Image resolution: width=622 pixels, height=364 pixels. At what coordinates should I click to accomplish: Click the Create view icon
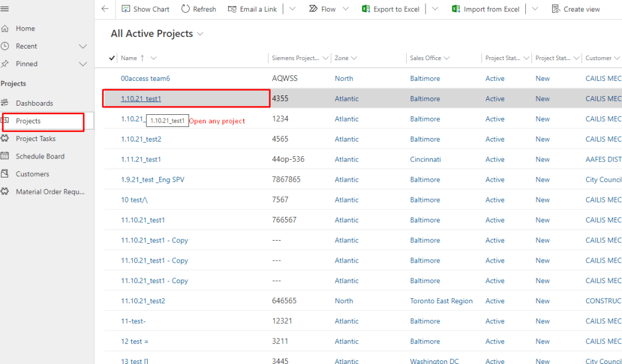(556, 9)
